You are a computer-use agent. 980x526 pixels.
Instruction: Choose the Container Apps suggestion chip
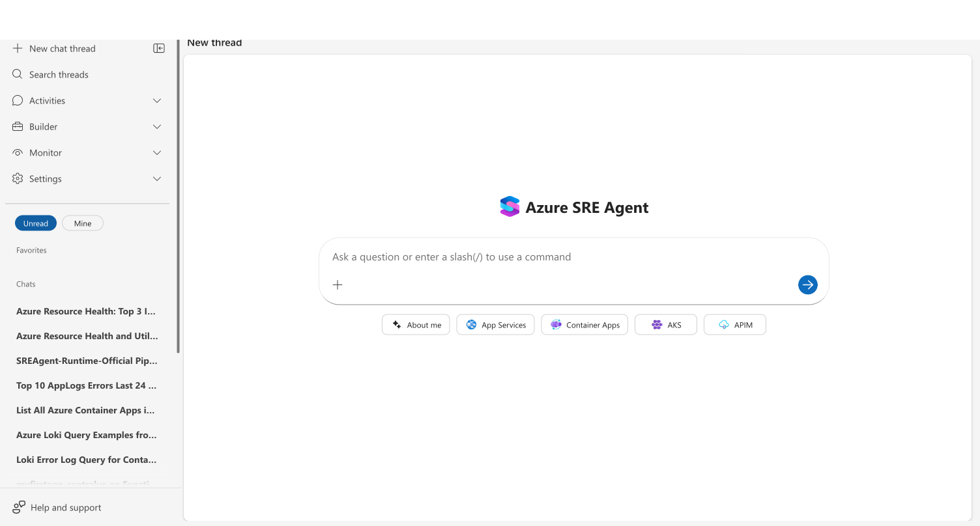pos(584,324)
